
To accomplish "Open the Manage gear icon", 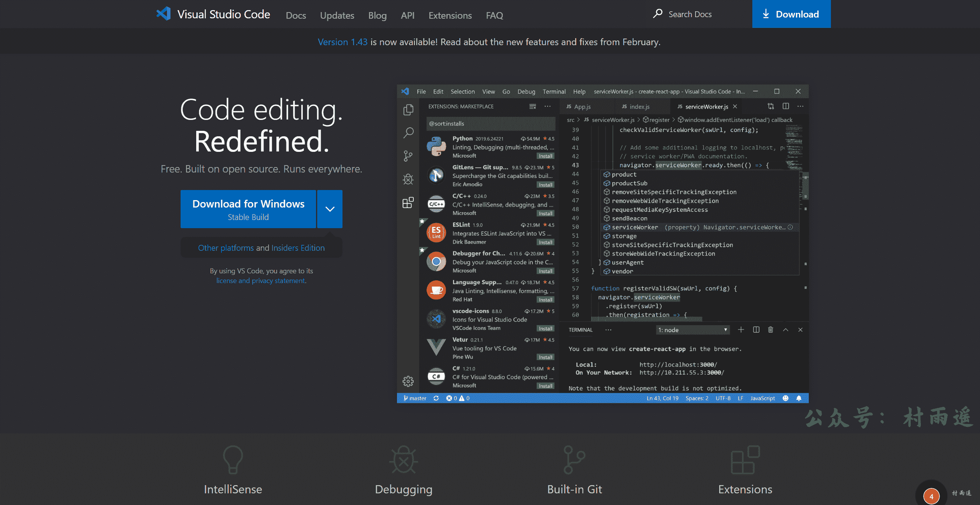I will [x=408, y=381].
